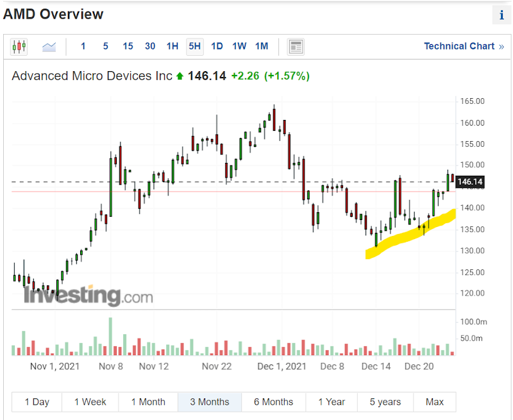Set the interval to 1 minute
The height and width of the screenshot is (420, 513).
pyautogui.click(x=83, y=46)
